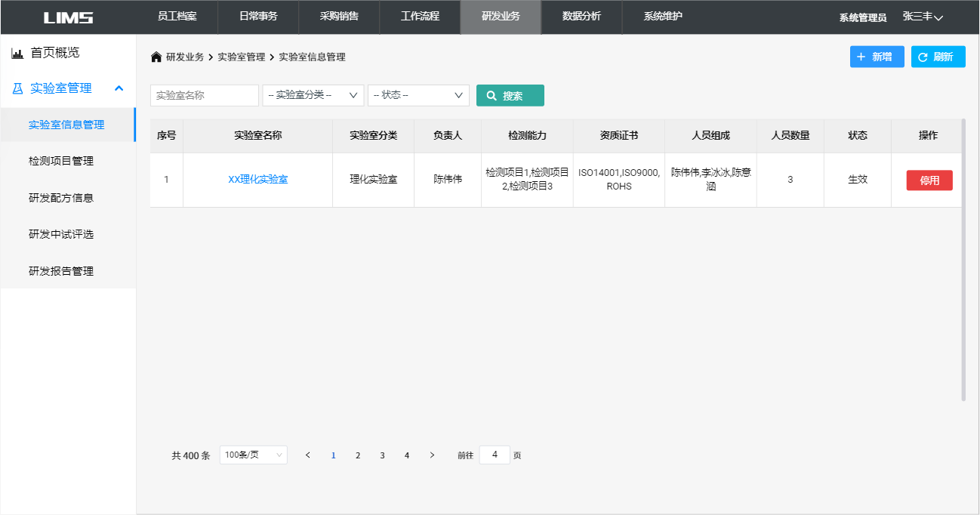The width and height of the screenshot is (980, 515).
Task: Collapse the 实验室管理 sidebar section
Action: [119, 88]
